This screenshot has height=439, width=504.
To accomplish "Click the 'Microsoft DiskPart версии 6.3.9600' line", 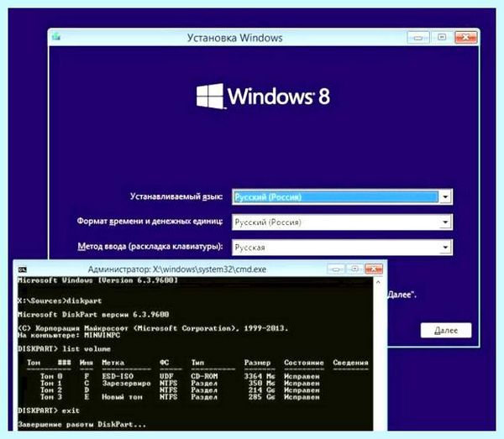I will point(93,315).
